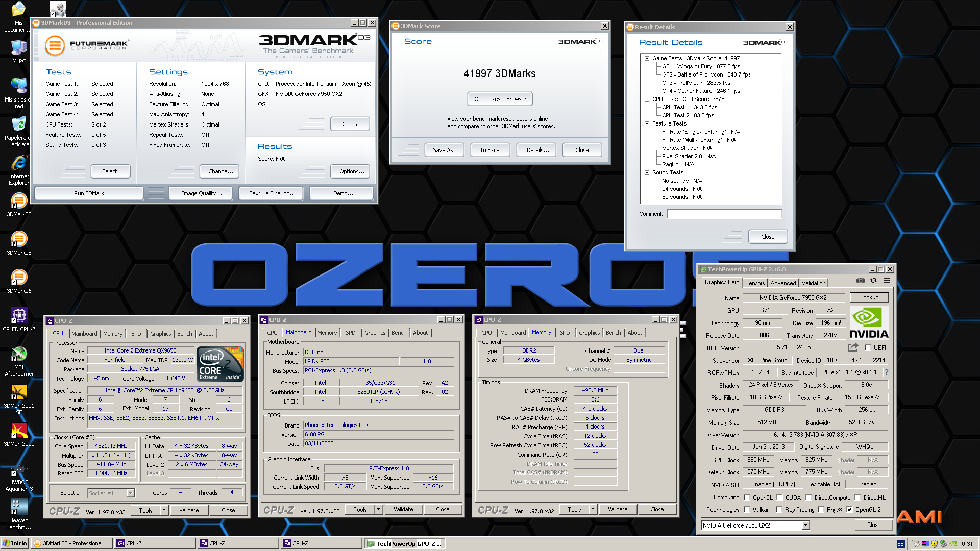Select the 3DMark03 - Professional taskbar item
This screenshot has width=980, height=551.
(71, 544)
